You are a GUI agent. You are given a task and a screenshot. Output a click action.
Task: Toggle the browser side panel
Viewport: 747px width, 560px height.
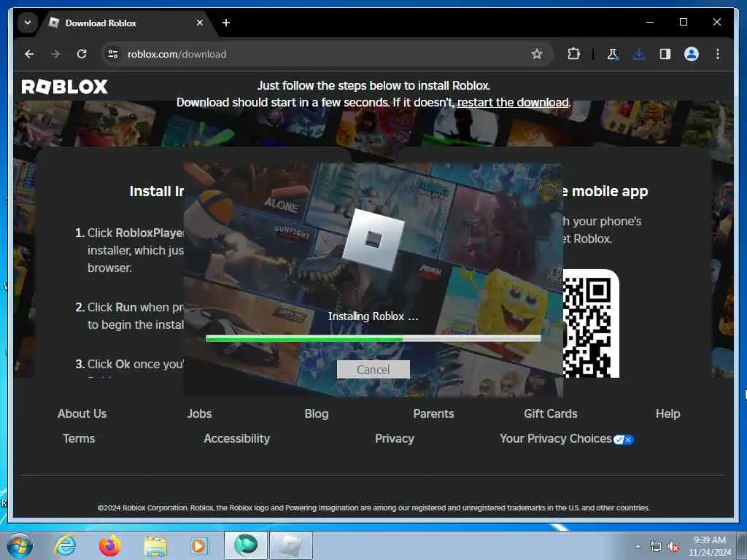point(665,54)
